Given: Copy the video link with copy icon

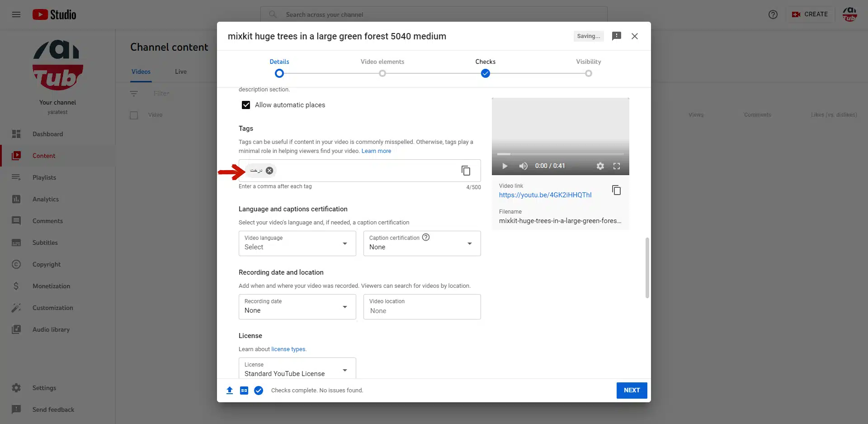Looking at the screenshot, I should (x=616, y=191).
